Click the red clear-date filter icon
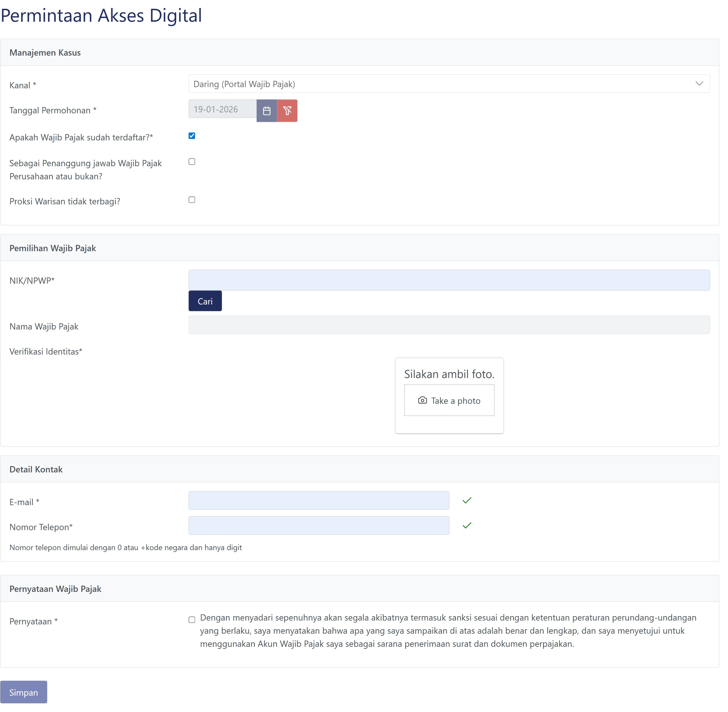 pyautogui.click(x=287, y=111)
